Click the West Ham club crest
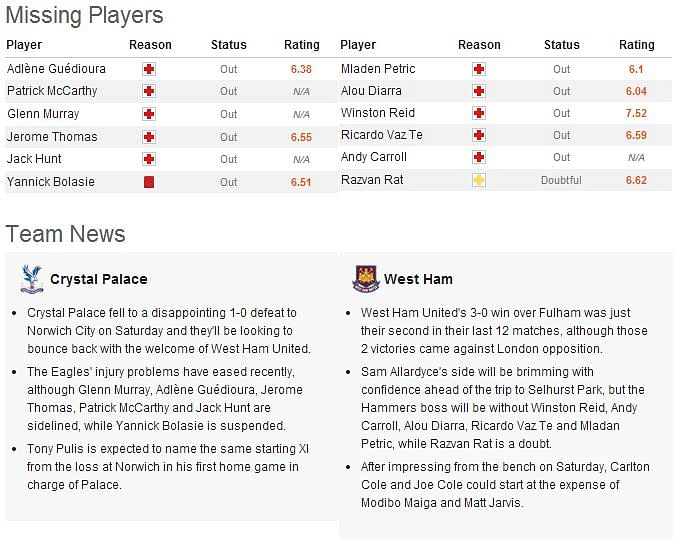677x541 pixels. [366, 279]
